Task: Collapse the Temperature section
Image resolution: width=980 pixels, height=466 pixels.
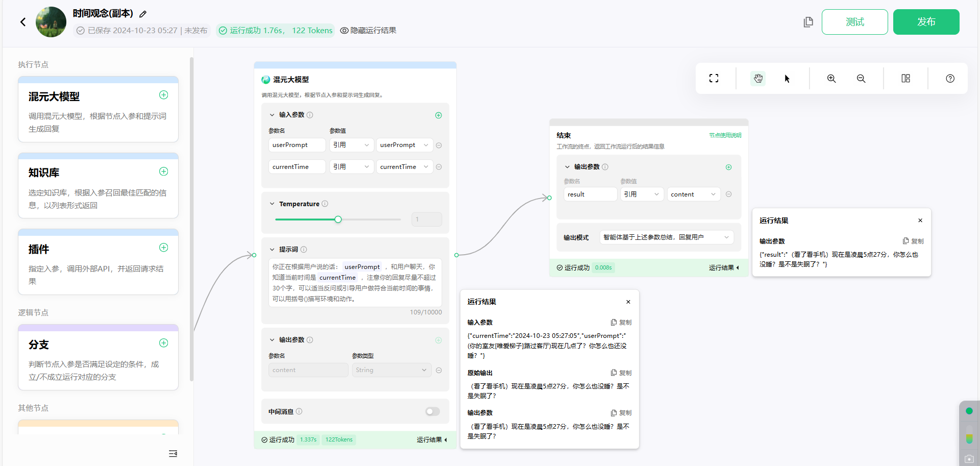Action: click(x=272, y=204)
